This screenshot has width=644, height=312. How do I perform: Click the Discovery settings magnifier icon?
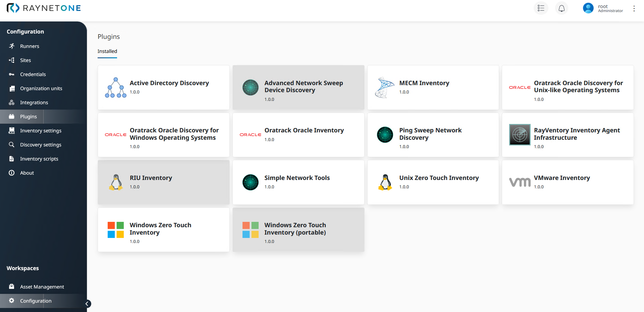12,144
